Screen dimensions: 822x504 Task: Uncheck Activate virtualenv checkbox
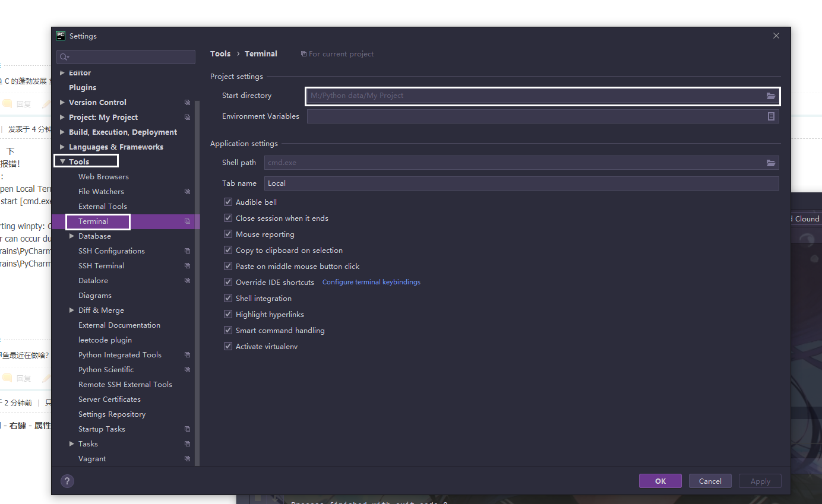point(228,347)
